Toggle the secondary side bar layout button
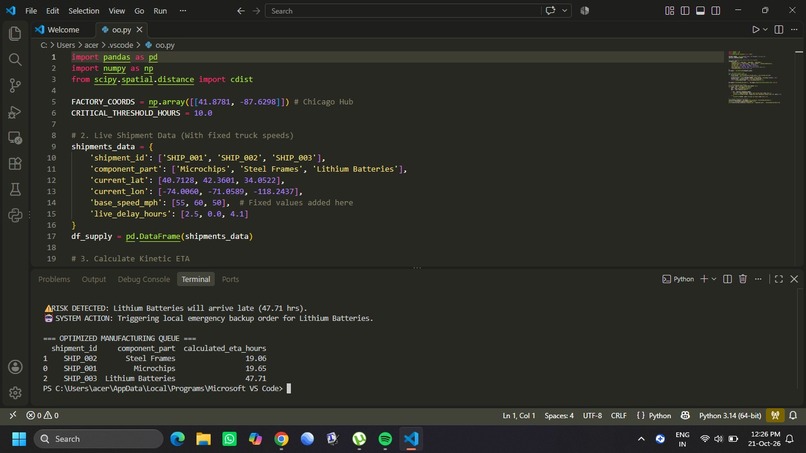The width and height of the screenshot is (806, 453). tap(716, 11)
